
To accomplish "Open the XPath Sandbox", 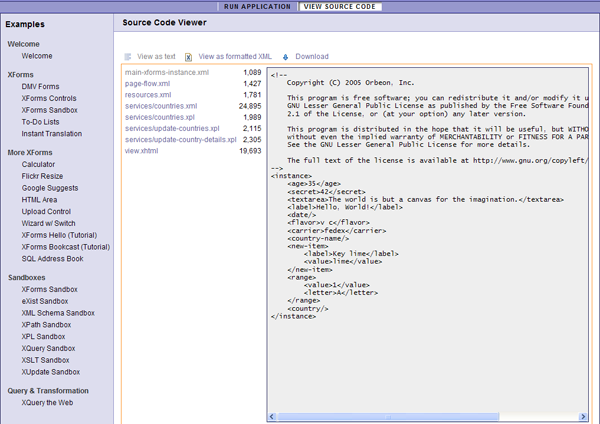I will pos(46,324).
